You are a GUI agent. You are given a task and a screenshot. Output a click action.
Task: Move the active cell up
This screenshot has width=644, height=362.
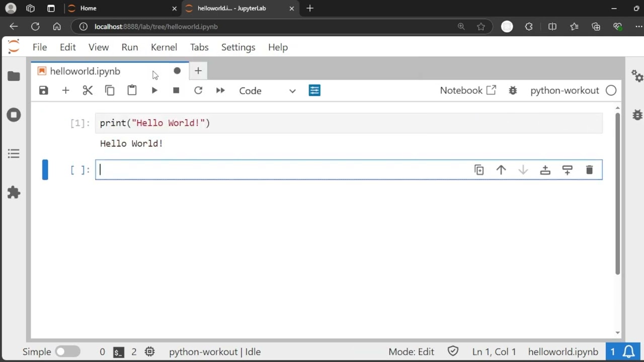(501, 170)
